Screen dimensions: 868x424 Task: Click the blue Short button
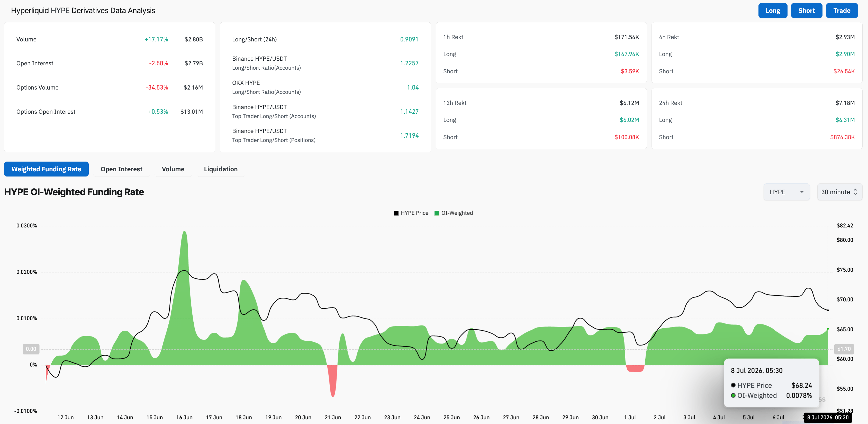click(x=806, y=11)
